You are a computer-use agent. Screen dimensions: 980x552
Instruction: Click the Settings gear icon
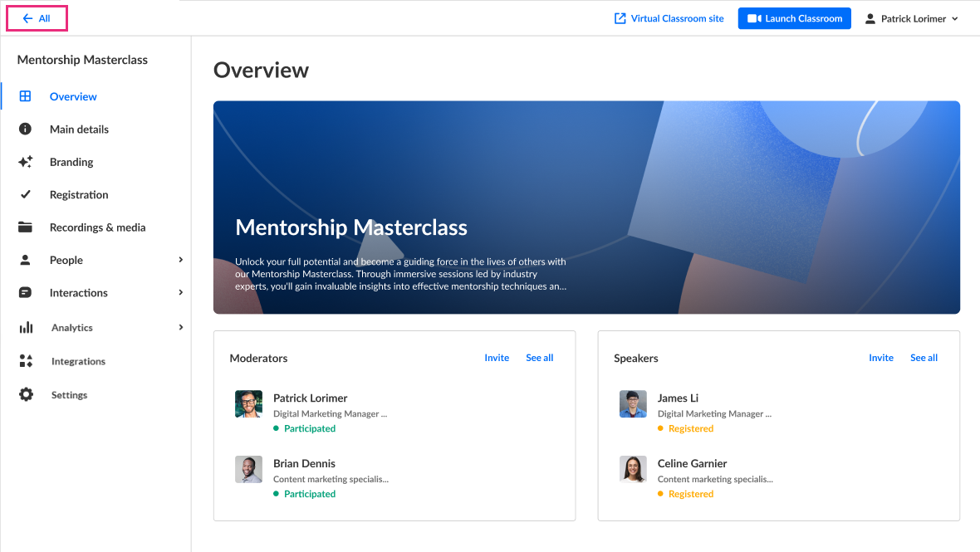26,394
